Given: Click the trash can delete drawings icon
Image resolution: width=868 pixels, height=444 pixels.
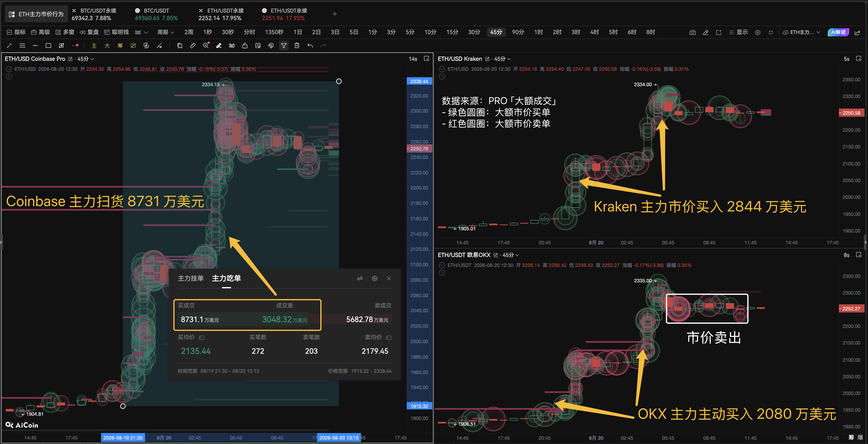Looking at the screenshot, I should pyautogui.click(x=297, y=46).
